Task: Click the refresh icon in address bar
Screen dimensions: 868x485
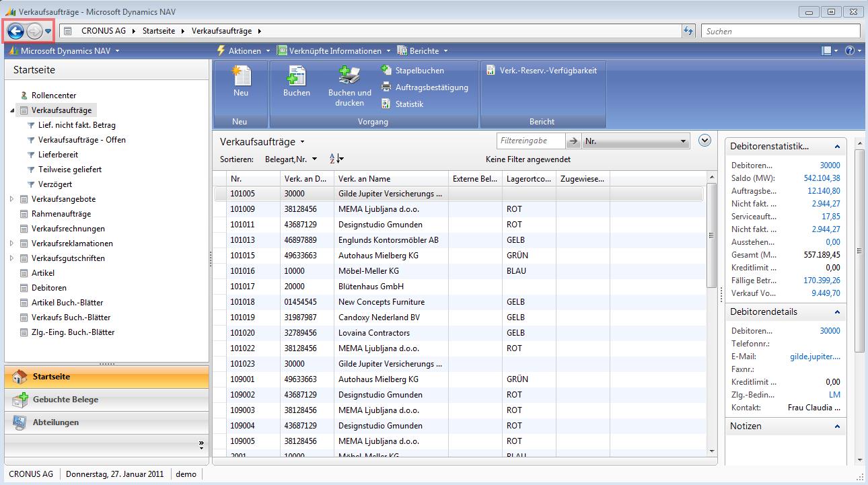Action: [x=688, y=31]
